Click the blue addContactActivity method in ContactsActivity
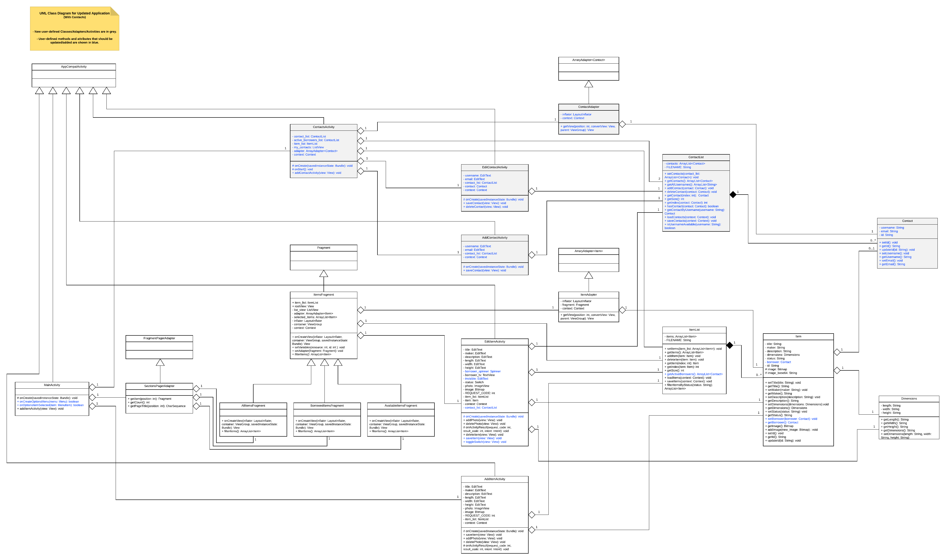Viewport: 946px width, 560px height. pyautogui.click(x=316, y=173)
